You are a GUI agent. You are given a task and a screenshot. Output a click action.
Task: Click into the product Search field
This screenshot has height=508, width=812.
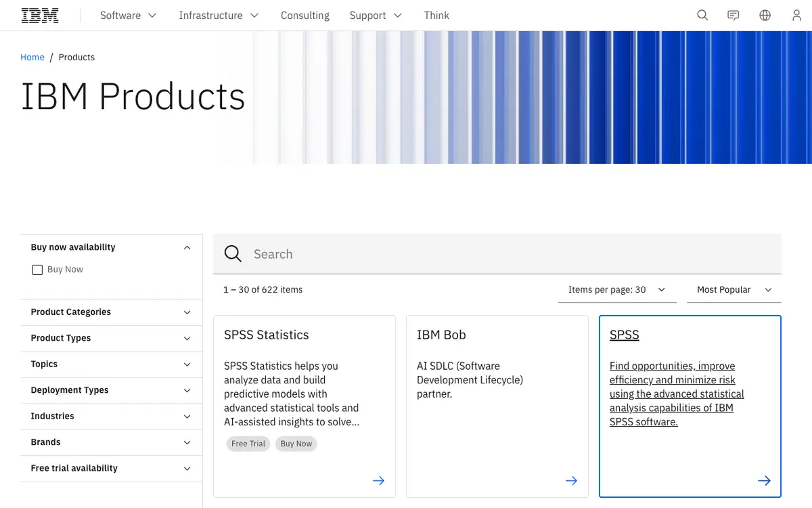pos(497,254)
